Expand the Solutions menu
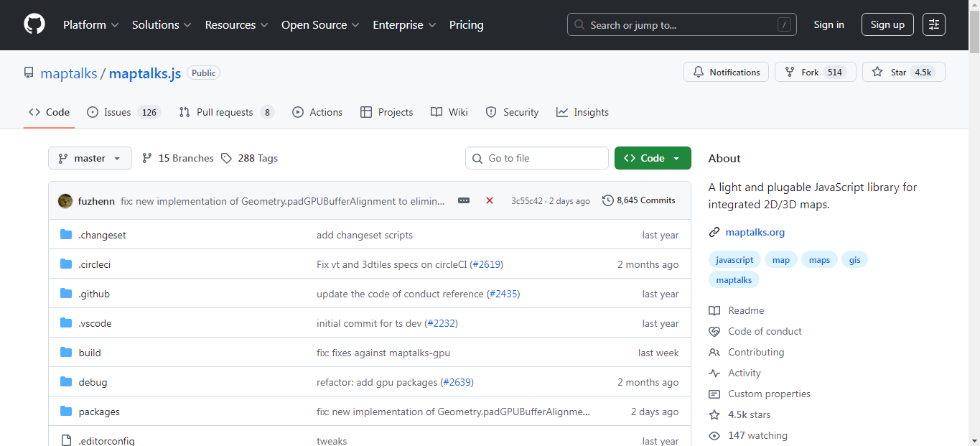The height and width of the screenshot is (446, 980). 162,24
